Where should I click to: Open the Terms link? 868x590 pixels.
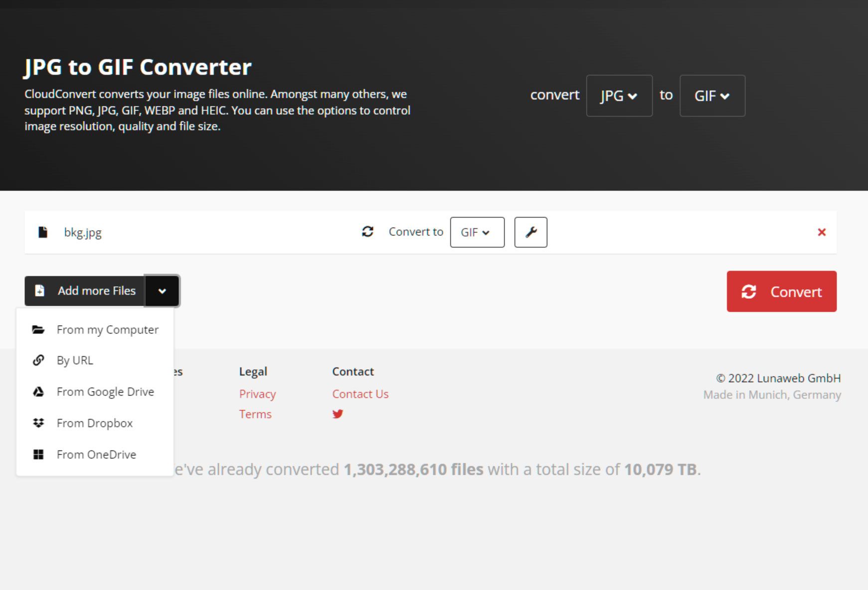[x=255, y=414]
